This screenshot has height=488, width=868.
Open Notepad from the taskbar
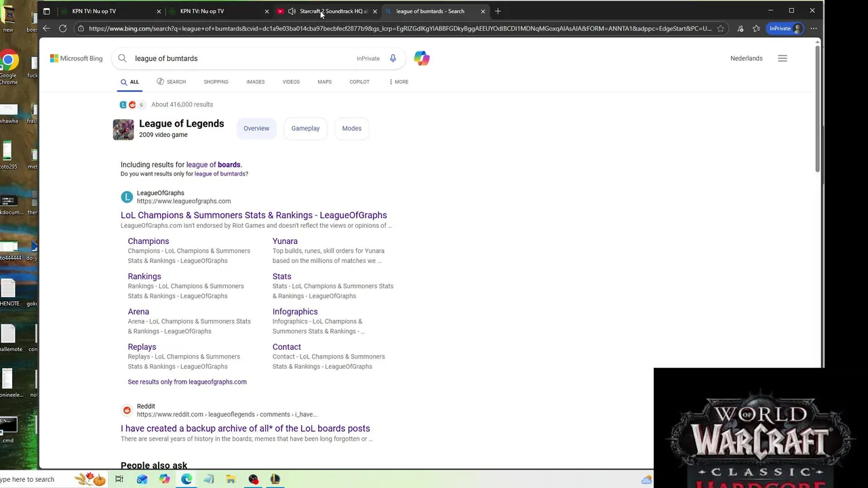pos(208,479)
